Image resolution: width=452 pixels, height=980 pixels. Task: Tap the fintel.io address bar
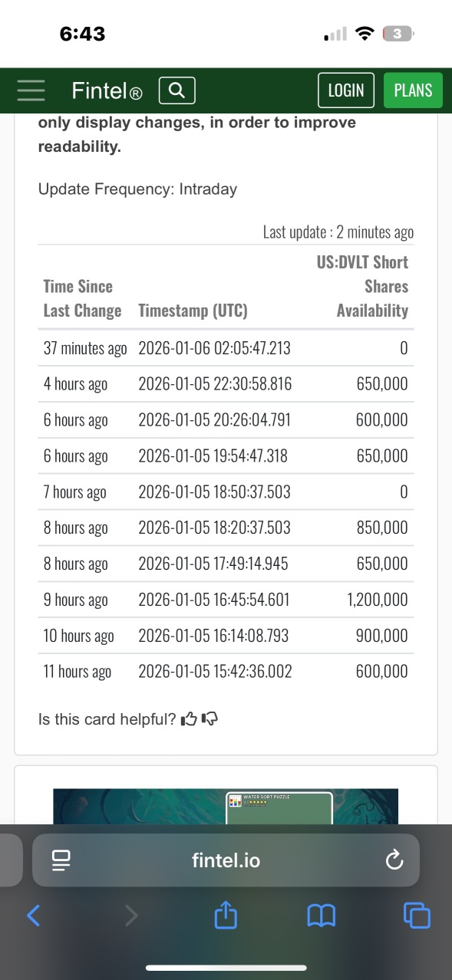pyautogui.click(x=226, y=860)
